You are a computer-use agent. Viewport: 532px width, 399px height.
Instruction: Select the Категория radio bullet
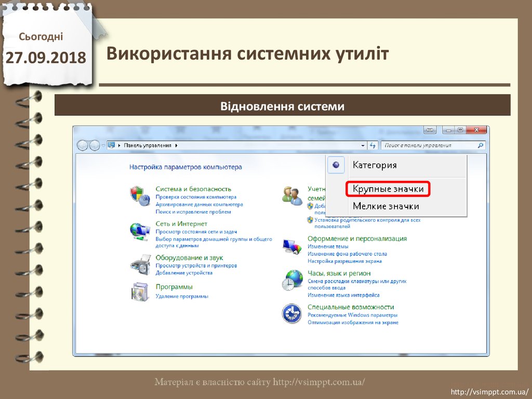pos(336,165)
